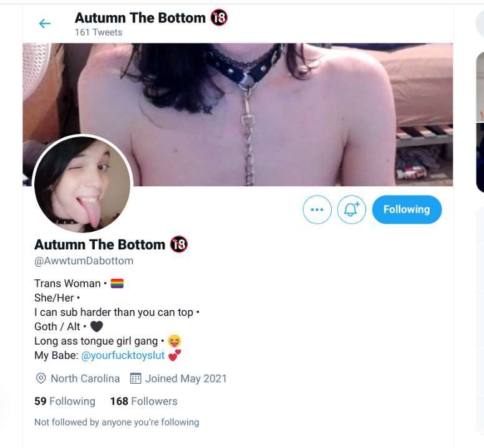Click Not followed by anyone you're following

[117, 422]
